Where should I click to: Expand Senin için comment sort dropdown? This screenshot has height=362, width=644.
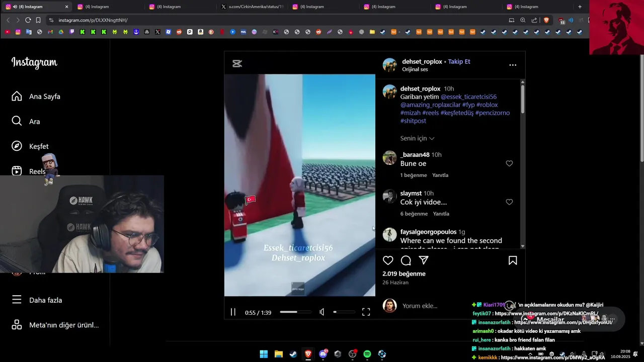coord(417,138)
